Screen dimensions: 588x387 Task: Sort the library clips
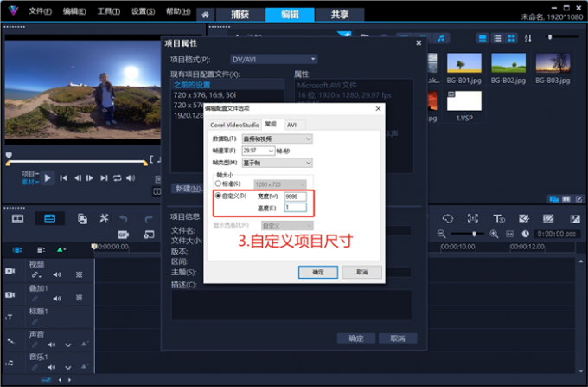[527, 38]
